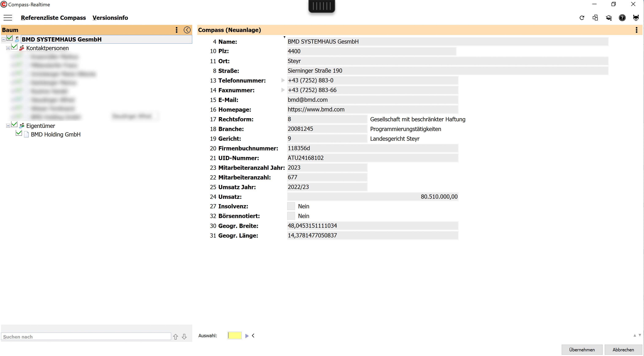This screenshot has width=644, height=356.
Task: Click the Übernehmen button
Action: (x=582, y=349)
